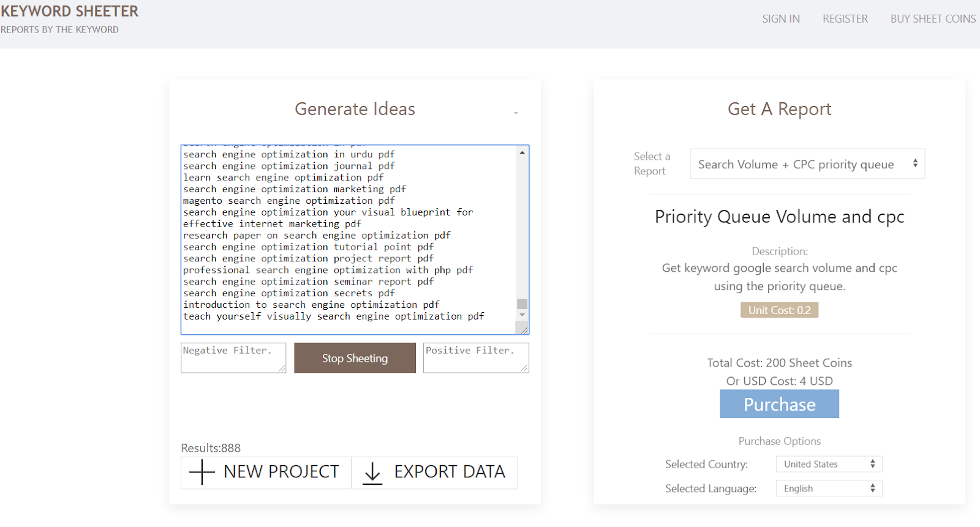The height and width of the screenshot is (527, 980).
Task: Start a NEW PROJECT
Action: click(266, 473)
